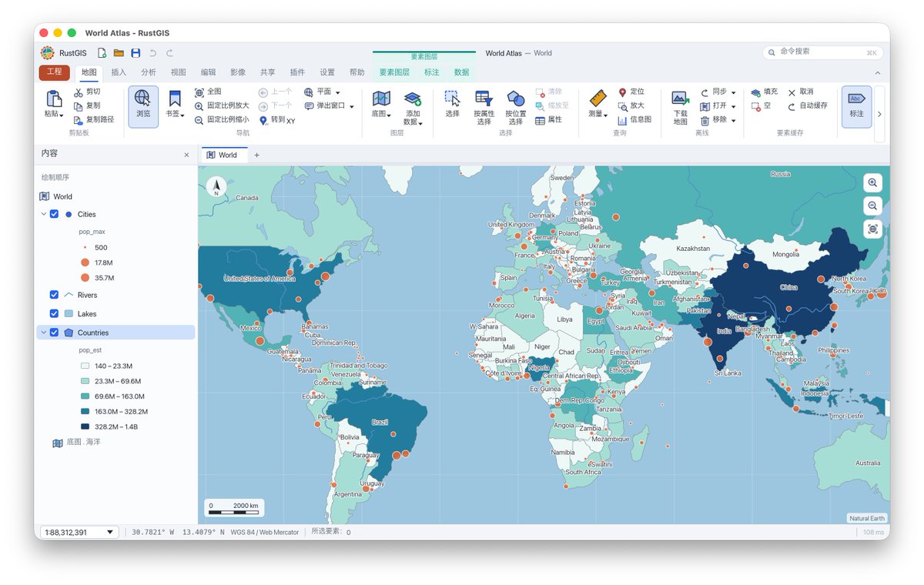Switch to the 分析 ribbon tab
The height and width of the screenshot is (585, 924).
tap(149, 72)
